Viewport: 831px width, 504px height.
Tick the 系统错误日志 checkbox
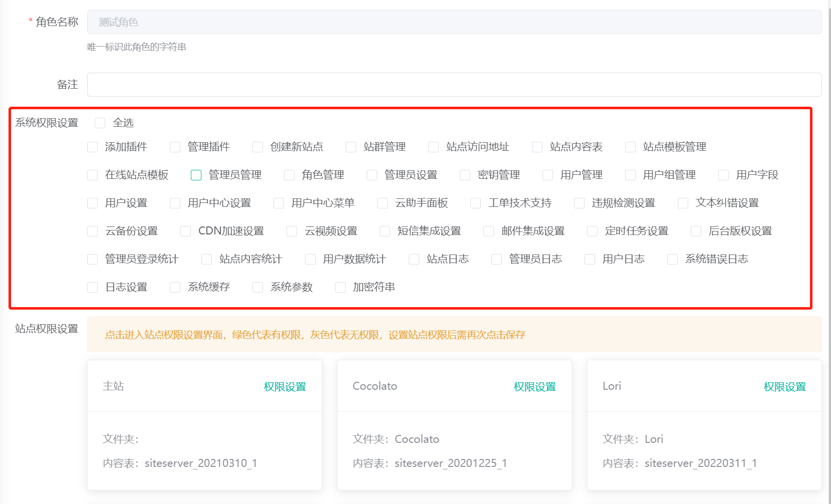(x=673, y=259)
